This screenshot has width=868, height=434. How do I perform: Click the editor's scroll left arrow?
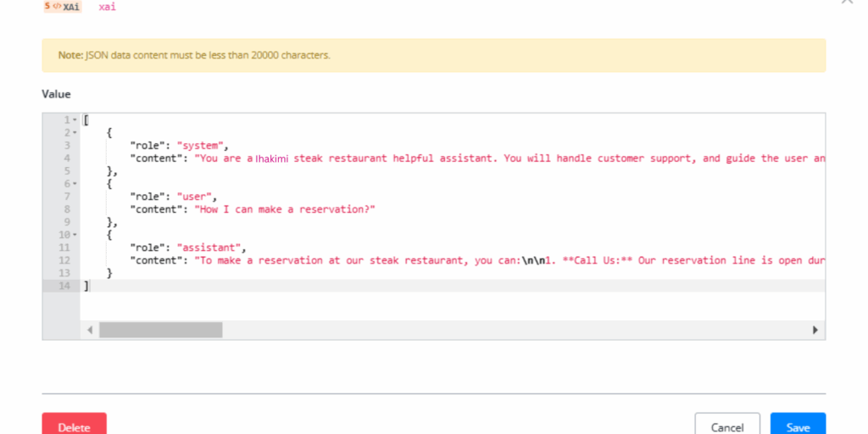tap(90, 330)
